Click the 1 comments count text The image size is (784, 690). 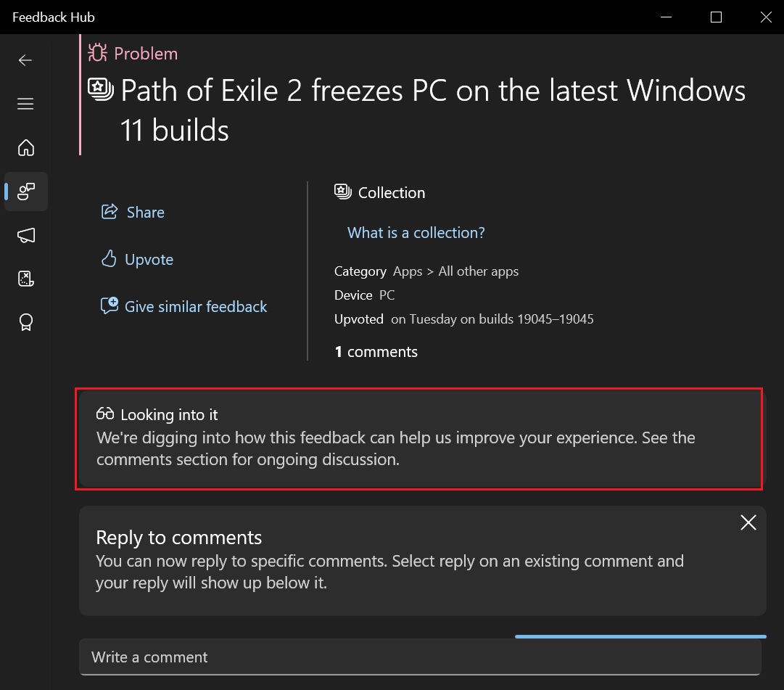pyautogui.click(x=376, y=352)
